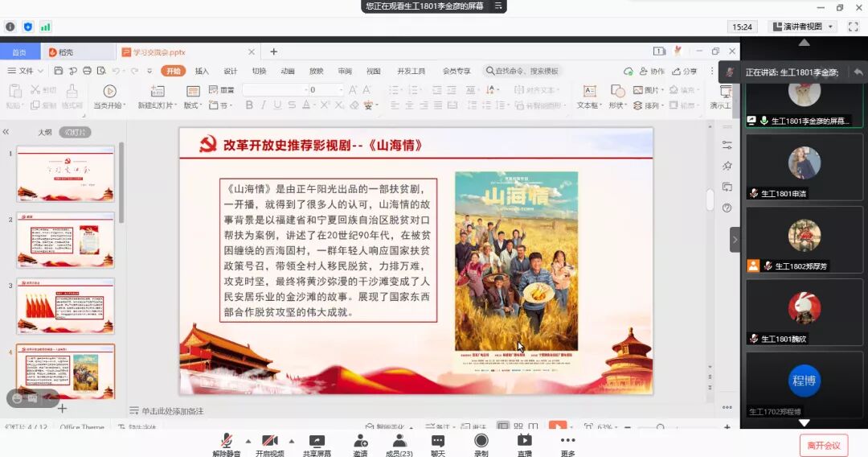Expand microphone options arrow beside 解除静音
This screenshot has width=868, height=457.
(x=248, y=441)
